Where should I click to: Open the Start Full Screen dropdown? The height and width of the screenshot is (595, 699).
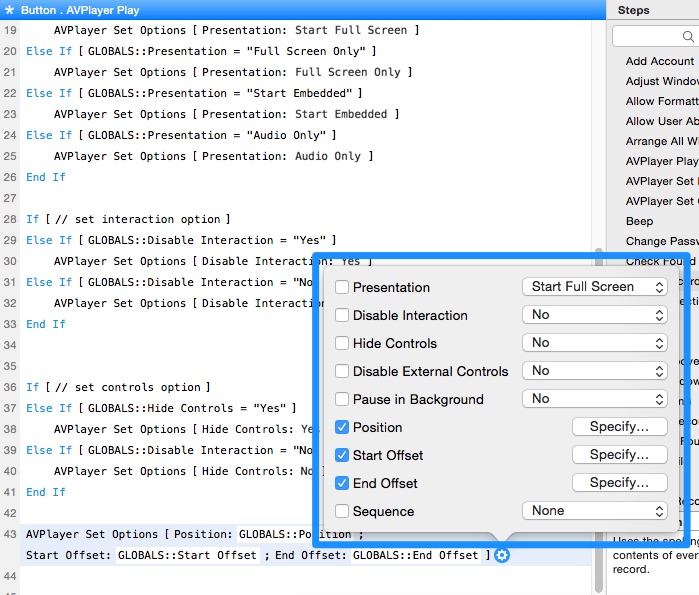594,287
